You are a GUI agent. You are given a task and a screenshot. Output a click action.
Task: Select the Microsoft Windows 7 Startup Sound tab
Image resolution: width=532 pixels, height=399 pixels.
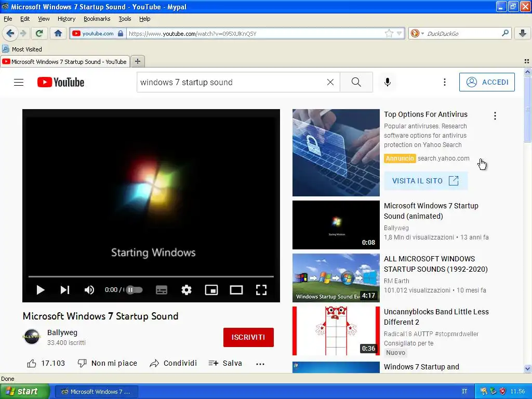coord(64,61)
